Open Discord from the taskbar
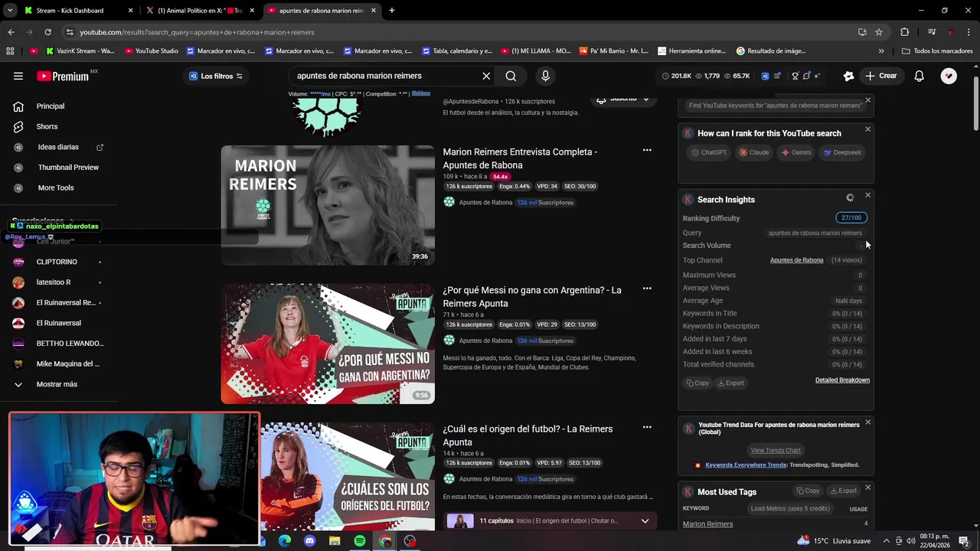Image resolution: width=980 pixels, height=551 pixels. click(x=309, y=541)
